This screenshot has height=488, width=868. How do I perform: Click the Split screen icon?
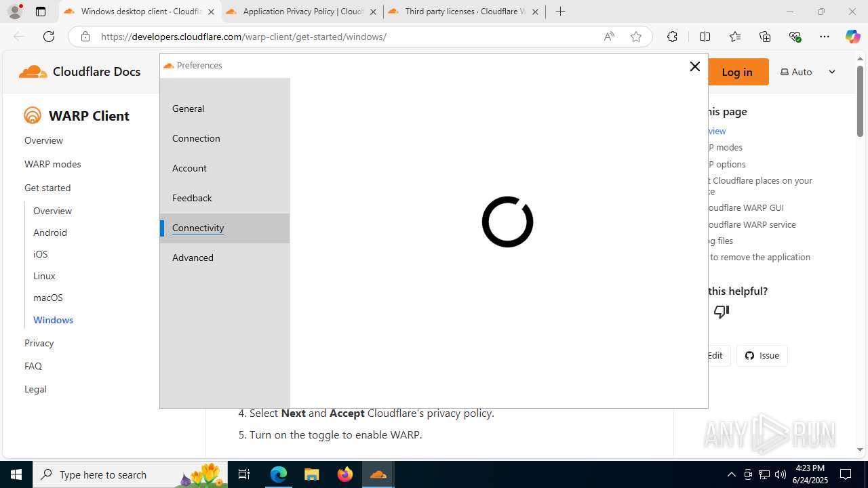point(705,37)
